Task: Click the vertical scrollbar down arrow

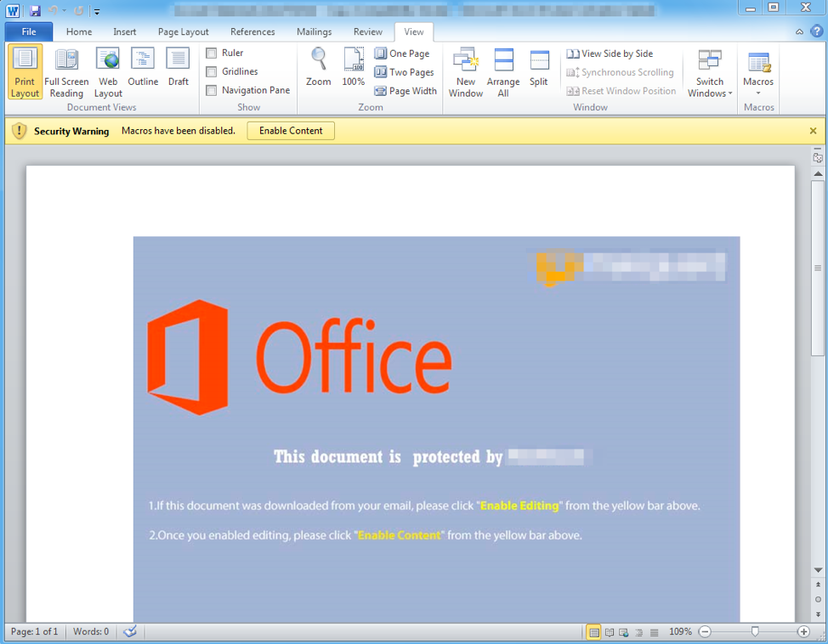Action: tap(818, 570)
